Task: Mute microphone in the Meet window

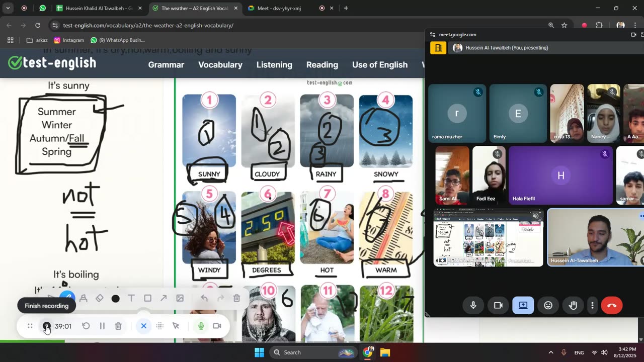Action: coord(473,305)
